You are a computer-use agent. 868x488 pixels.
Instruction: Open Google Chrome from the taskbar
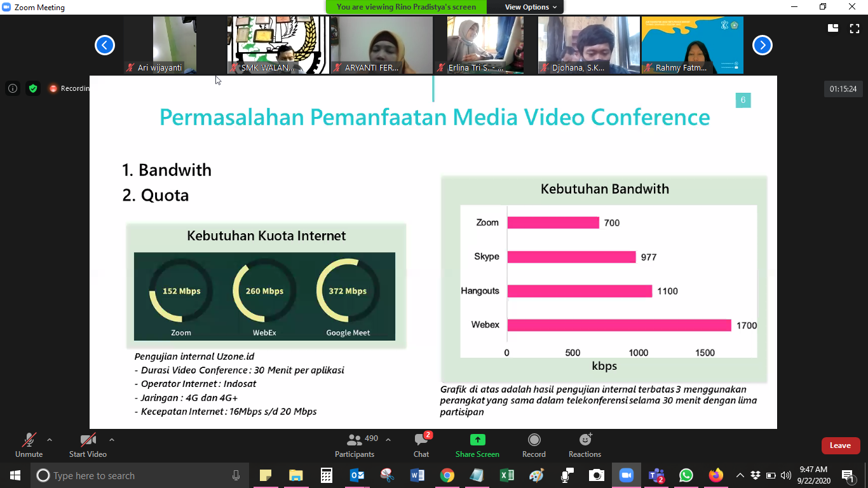[x=447, y=475]
